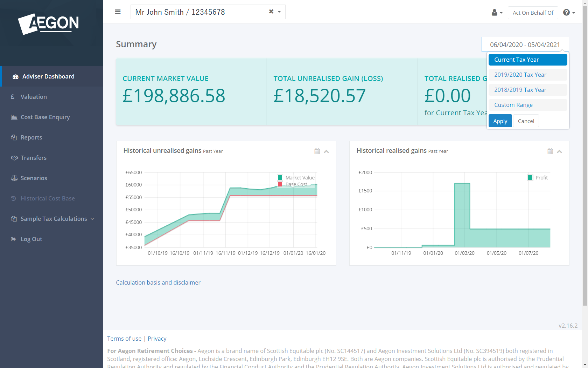588x368 pixels.
Task: Collapse the Historical realised gains panel
Action: point(560,151)
